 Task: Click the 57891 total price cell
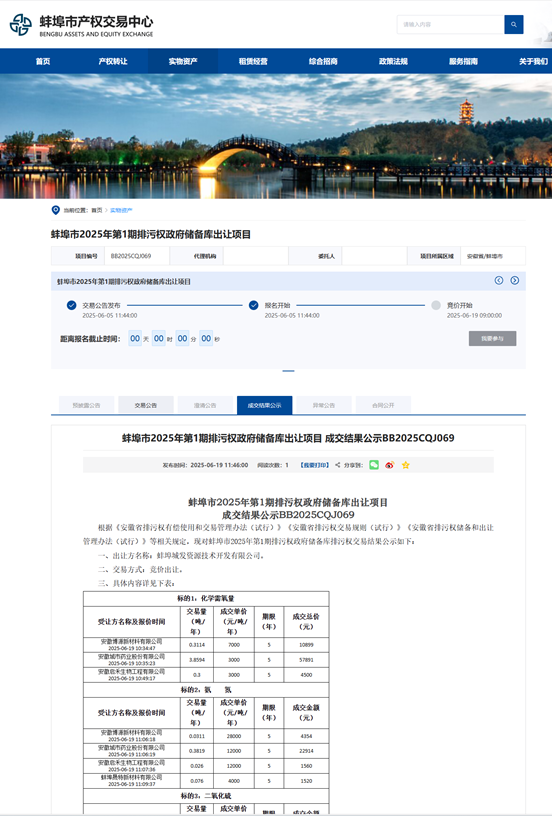pyautogui.click(x=306, y=660)
